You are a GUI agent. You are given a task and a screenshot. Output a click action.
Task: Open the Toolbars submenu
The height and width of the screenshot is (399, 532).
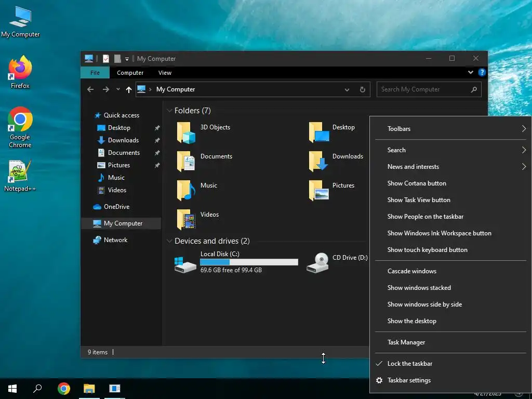coord(450,129)
